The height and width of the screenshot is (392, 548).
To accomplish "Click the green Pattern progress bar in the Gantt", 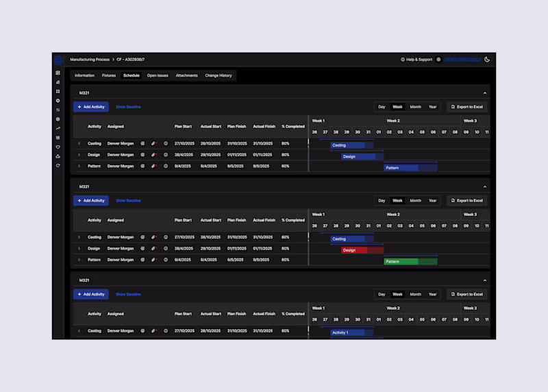I will tap(410, 262).
